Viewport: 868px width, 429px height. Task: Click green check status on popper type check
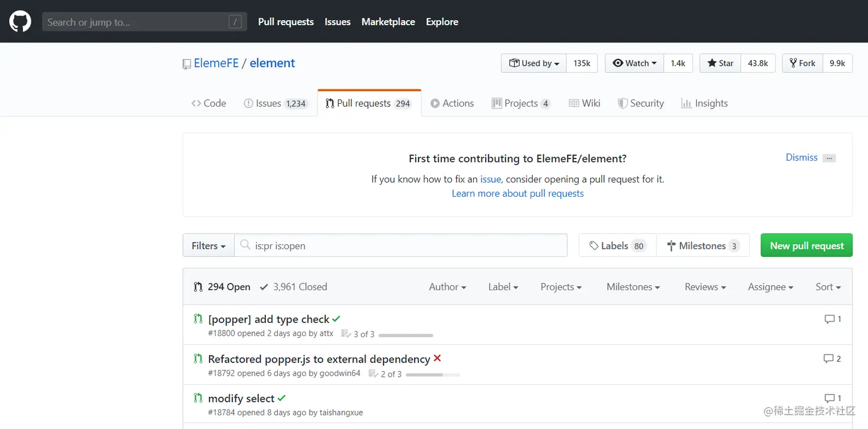(x=336, y=319)
